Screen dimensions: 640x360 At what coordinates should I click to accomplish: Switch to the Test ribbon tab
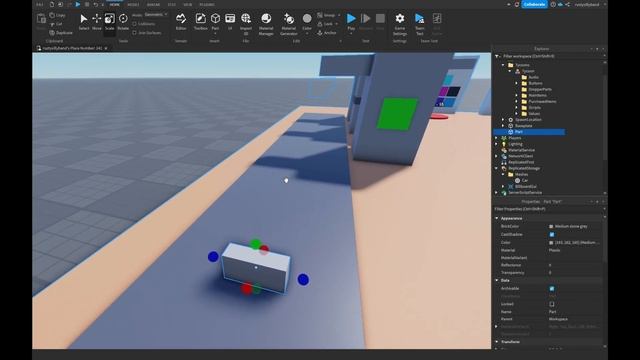(x=172, y=4)
